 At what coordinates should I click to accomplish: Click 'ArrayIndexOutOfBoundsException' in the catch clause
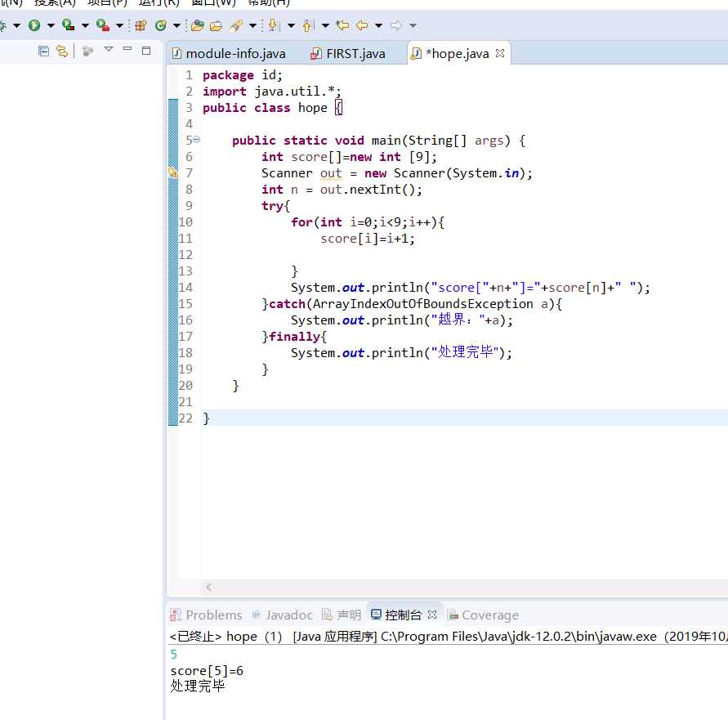point(422,304)
